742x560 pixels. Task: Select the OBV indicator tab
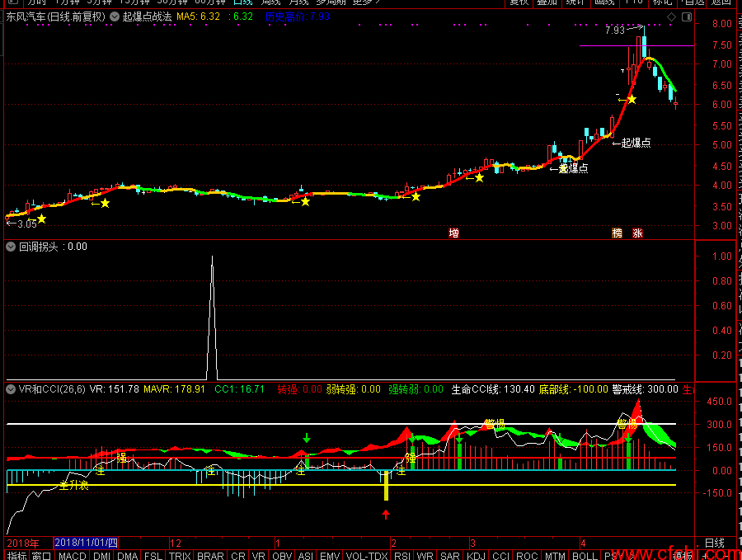click(x=282, y=555)
